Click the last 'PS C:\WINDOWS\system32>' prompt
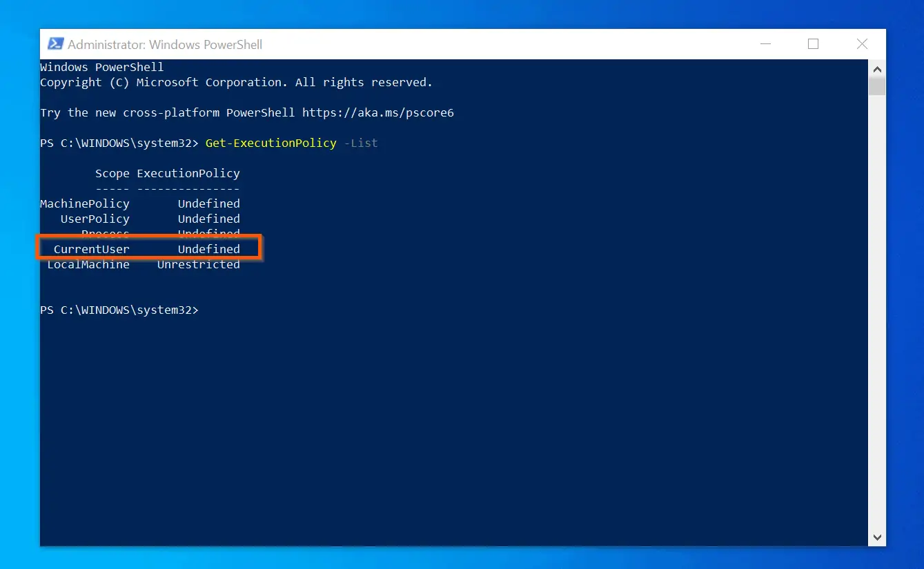The width and height of the screenshot is (924, 569). (119, 310)
